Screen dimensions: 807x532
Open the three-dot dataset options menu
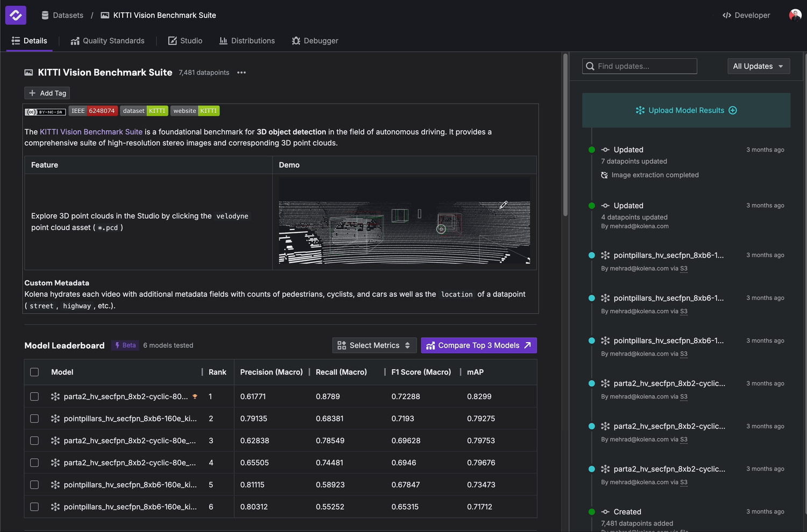242,73
